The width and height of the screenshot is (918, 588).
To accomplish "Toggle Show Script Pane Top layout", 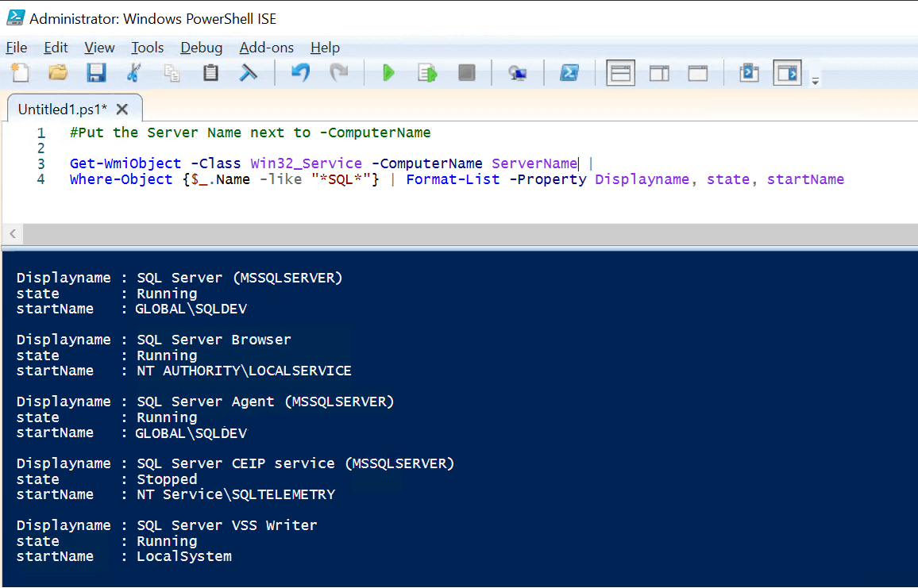I will click(620, 72).
